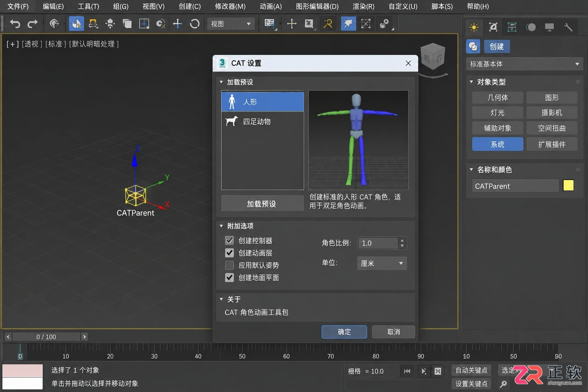The width and height of the screenshot is (588, 392).
Task: Toggle the 创建控制器 checkbox
Action: (229, 241)
